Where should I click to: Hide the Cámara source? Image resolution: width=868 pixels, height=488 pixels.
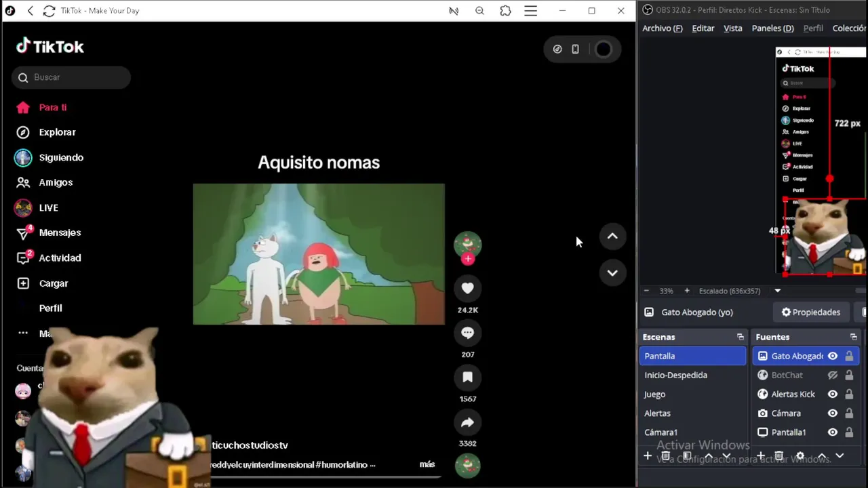point(832,413)
